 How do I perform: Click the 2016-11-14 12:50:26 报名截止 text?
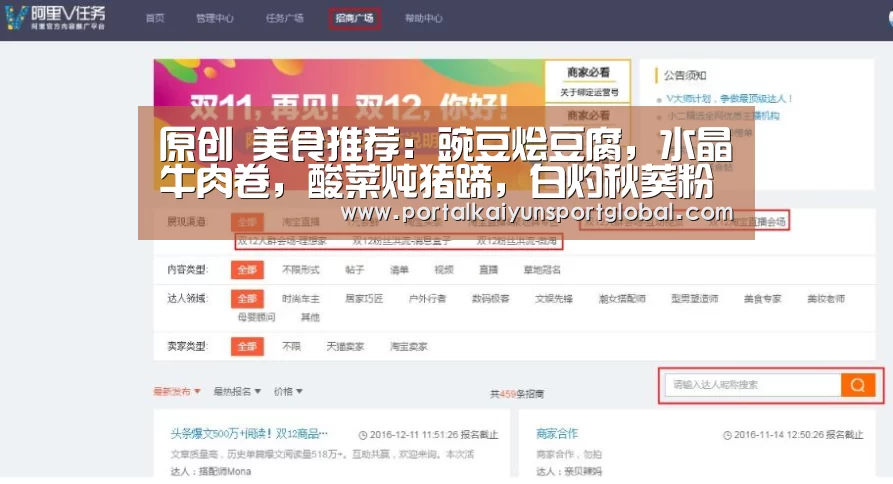[798, 435]
